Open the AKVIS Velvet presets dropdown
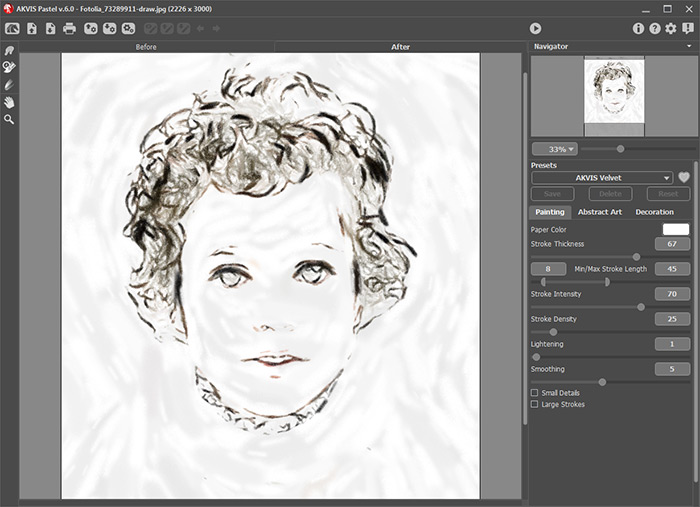Image resolution: width=700 pixels, height=507 pixels. click(x=602, y=178)
